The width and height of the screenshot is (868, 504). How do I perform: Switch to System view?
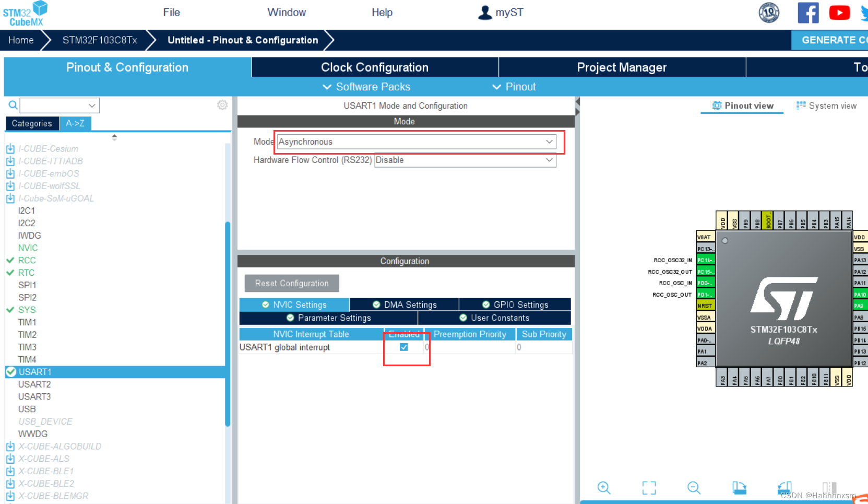826,106
